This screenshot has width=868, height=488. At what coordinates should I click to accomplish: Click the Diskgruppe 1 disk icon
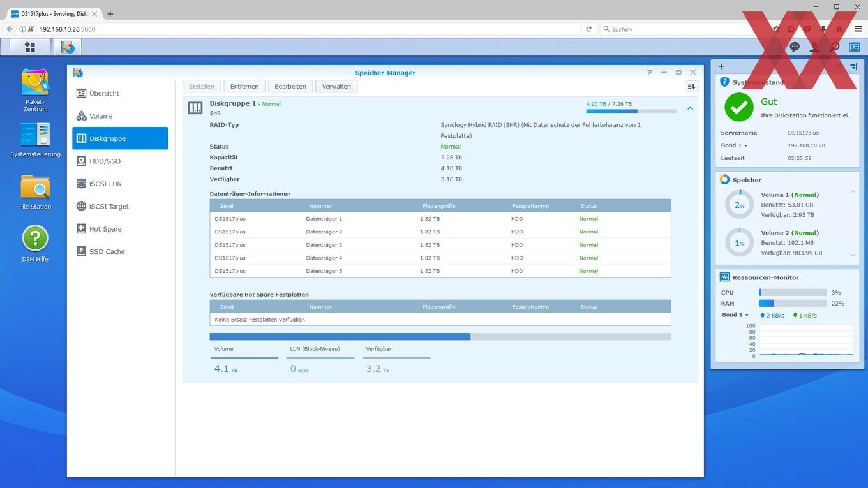point(195,108)
